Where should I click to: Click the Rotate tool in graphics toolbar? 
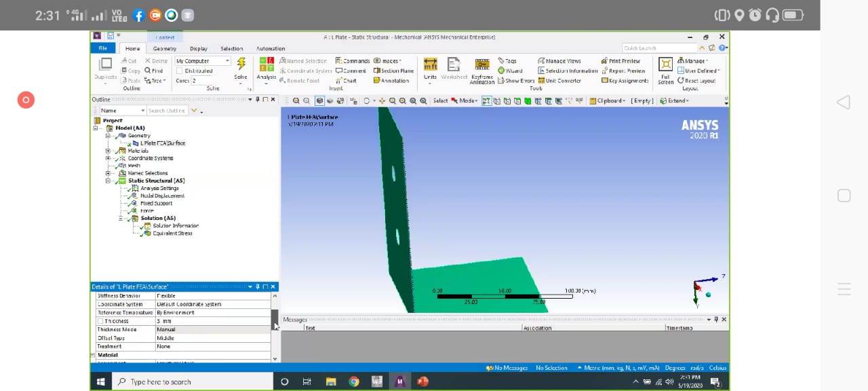367,100
